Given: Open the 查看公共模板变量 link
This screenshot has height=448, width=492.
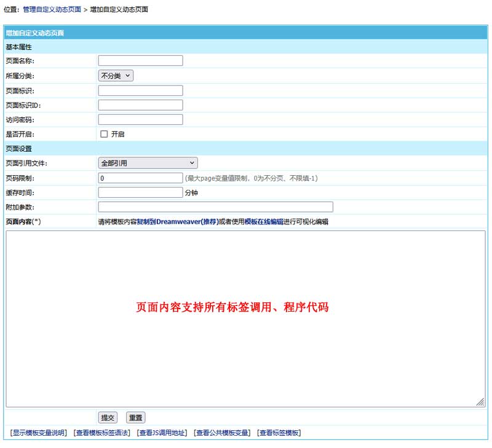Looking at the screenshot, I should [222, 433].
